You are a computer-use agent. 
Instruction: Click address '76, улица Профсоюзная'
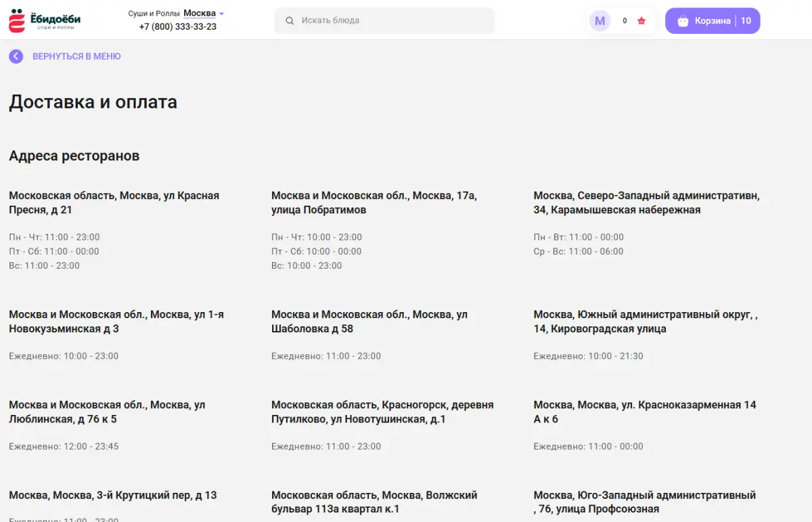[x=645, y=502]
